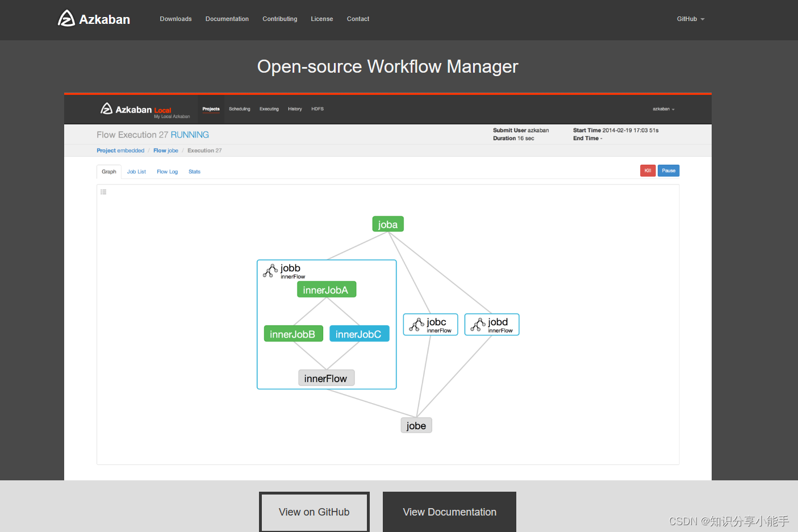Click the Submit User azkaban text
The image size is (798, 532).
(521, 131)
